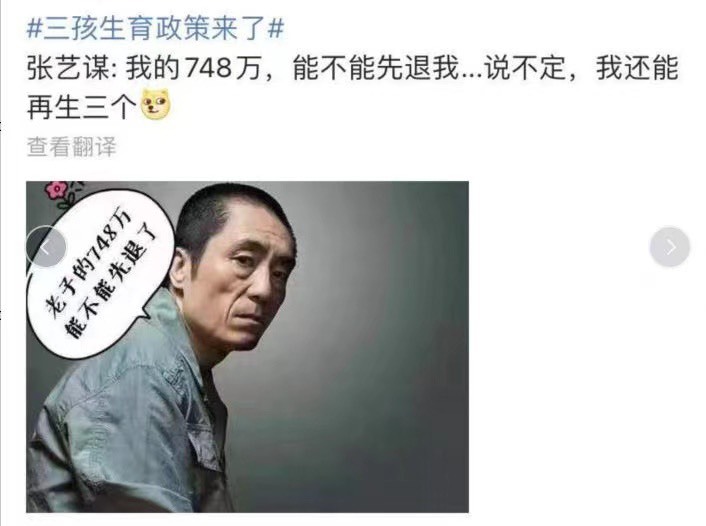706x526 pixels.
Task: Click the man's face in the photo
Action: point(250,281)
